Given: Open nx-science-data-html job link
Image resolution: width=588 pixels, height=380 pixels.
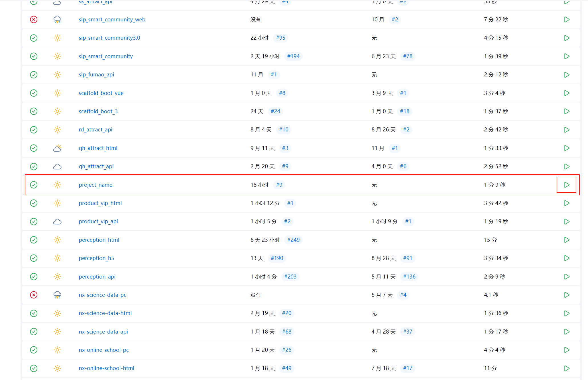Looking at the screenshot, I should (105, 313).
